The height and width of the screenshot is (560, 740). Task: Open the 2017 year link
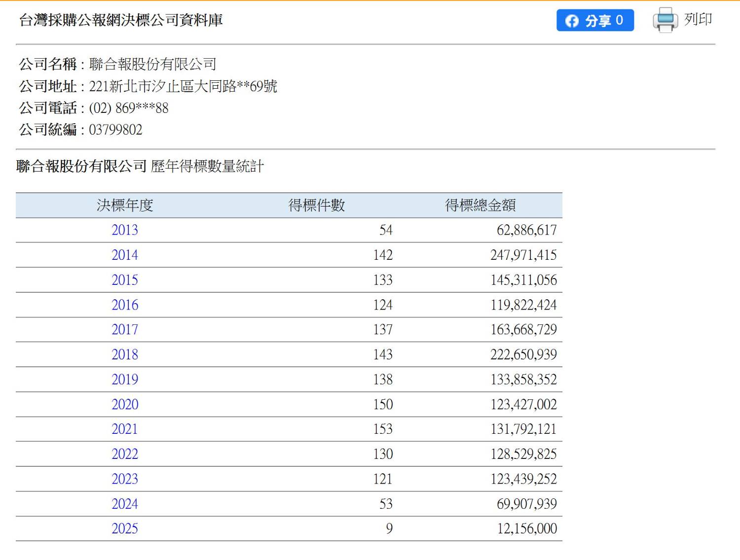coord(125,329)
